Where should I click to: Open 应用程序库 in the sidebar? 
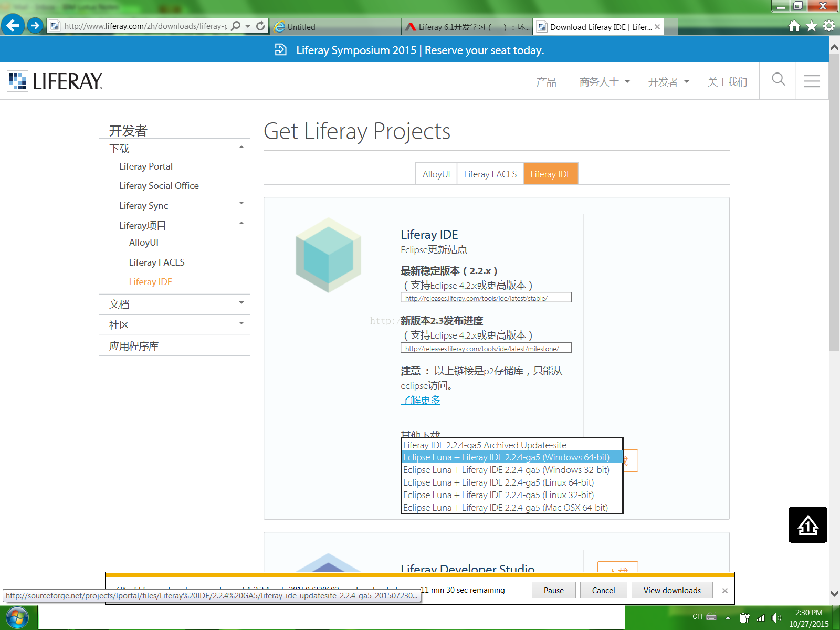134,346
